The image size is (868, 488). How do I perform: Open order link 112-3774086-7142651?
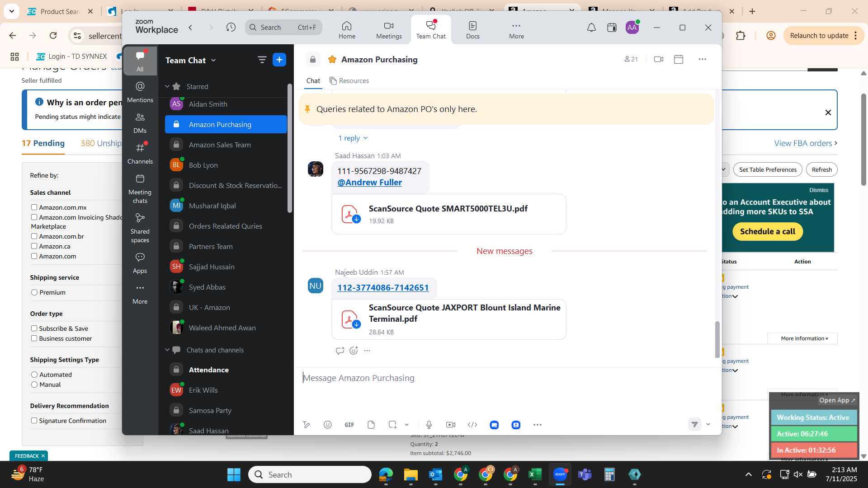(383, 288)
